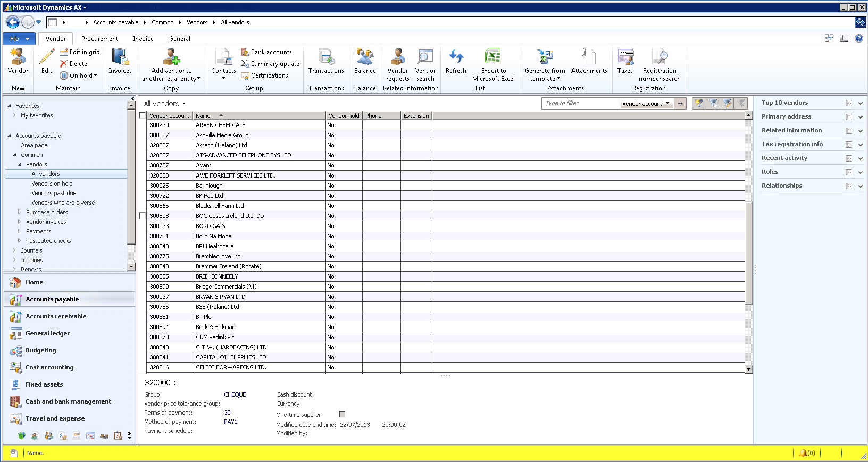The width and height of the screenshot is (868, 462).
Task: Check the row marker for vendor 300508
Action: point(143,216)
